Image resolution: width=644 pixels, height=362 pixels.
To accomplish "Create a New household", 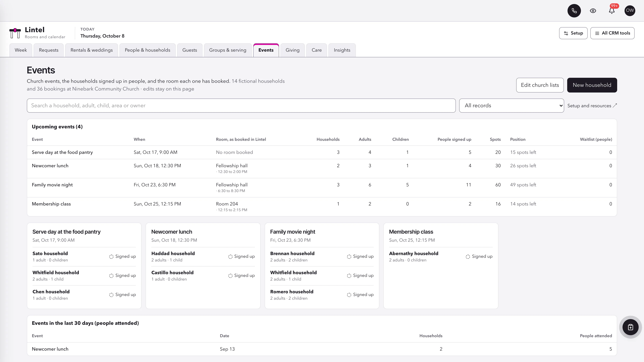I will point(592,85).
